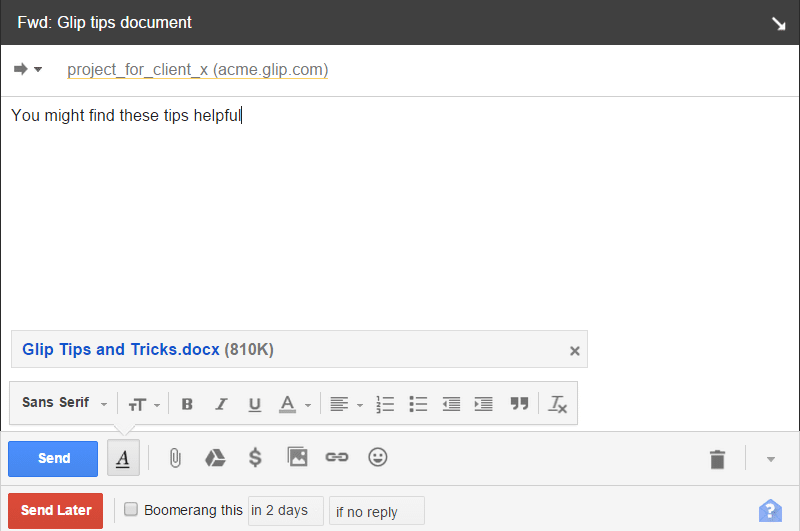Enable the Boomerang this checkbox
The image size is (800, 531).
pyautogui.click(x=131, y=510)
